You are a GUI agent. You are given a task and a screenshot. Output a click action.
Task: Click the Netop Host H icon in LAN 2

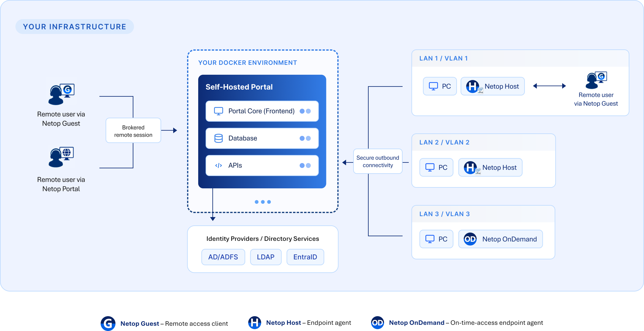[471, 168]
